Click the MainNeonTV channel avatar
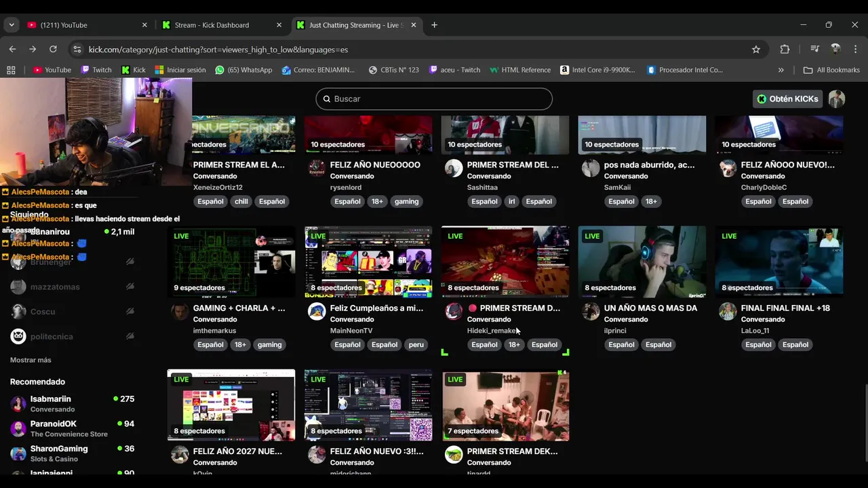Screen dimensions: 868x488 point(317,311)
